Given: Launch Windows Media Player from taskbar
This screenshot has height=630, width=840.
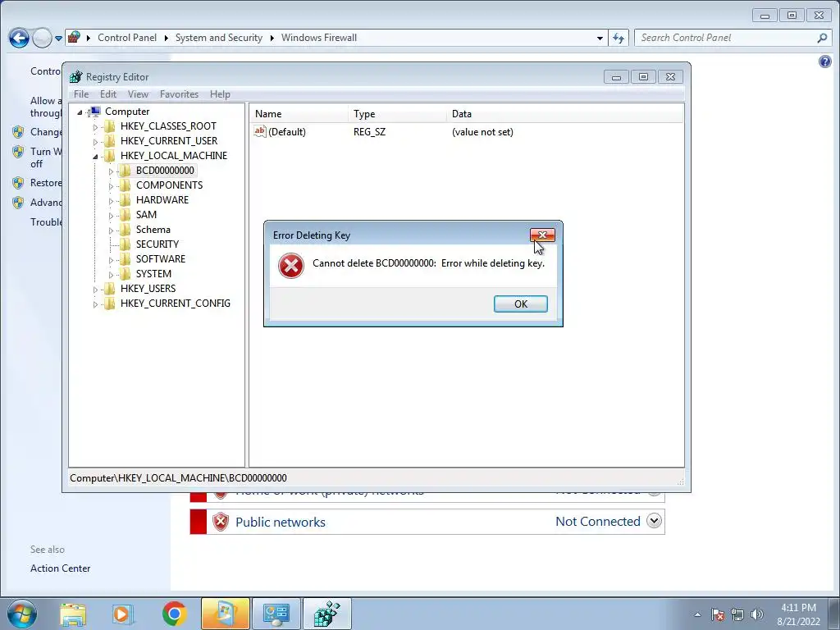Looking at the screenshot, I should (121, 614).
